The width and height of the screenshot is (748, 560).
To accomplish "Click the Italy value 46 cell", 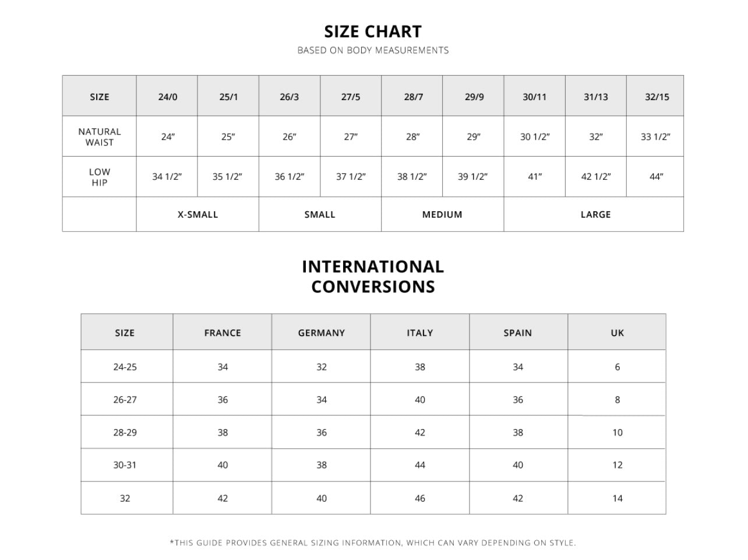I will 420,498.
